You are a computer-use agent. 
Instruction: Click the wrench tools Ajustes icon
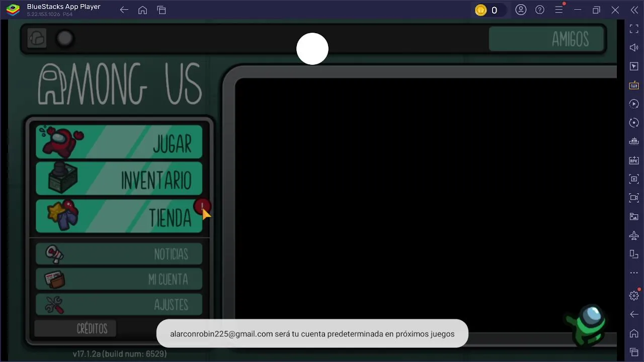54,305
